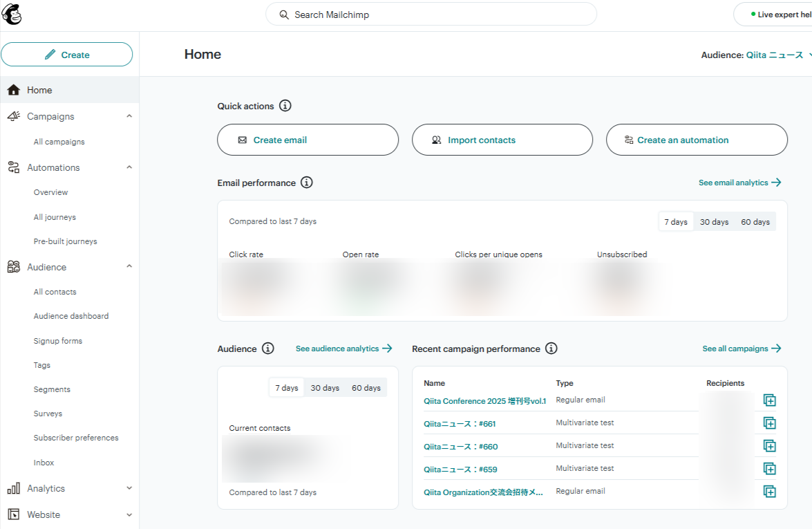
Task: Click the Create button in sidebar
Action: pyautogui.click(x=67, y=55)
